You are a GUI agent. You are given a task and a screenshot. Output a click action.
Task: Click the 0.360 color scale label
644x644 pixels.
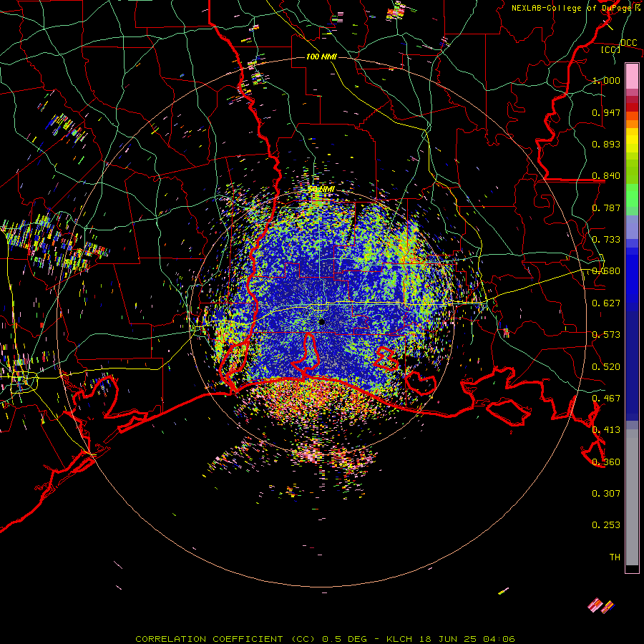[x=606, y=462]
